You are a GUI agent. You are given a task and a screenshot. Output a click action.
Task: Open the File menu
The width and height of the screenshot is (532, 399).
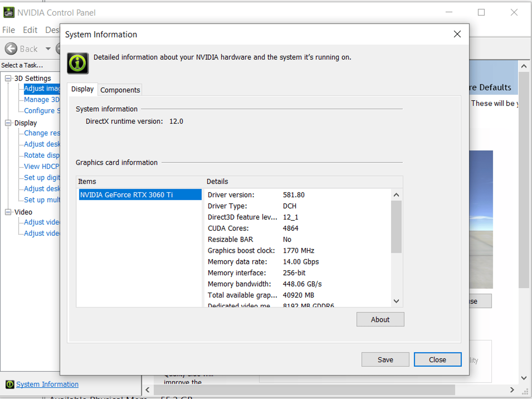point(9,30)
